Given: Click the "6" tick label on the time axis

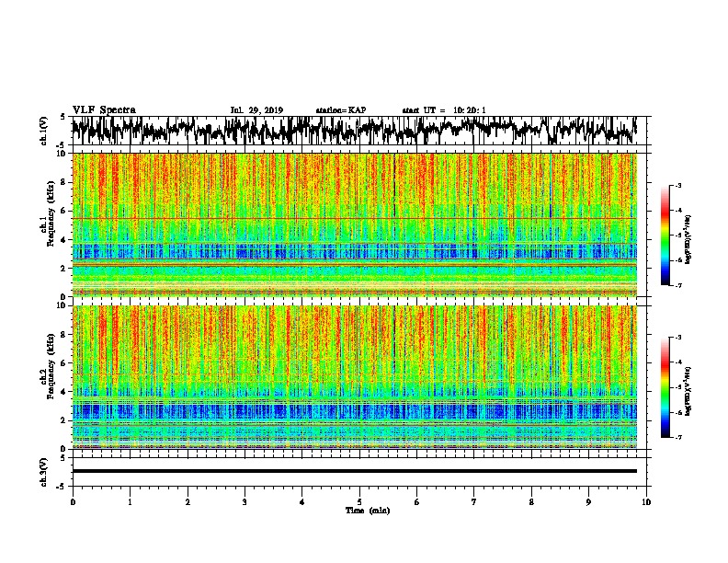Looking at the screenshot, I should point(417,502).
